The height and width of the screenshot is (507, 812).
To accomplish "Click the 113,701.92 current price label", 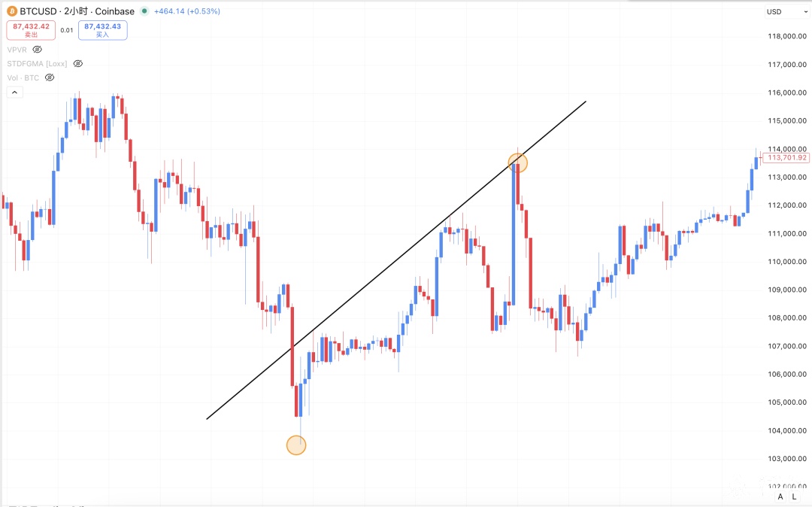I will [787, 158].
